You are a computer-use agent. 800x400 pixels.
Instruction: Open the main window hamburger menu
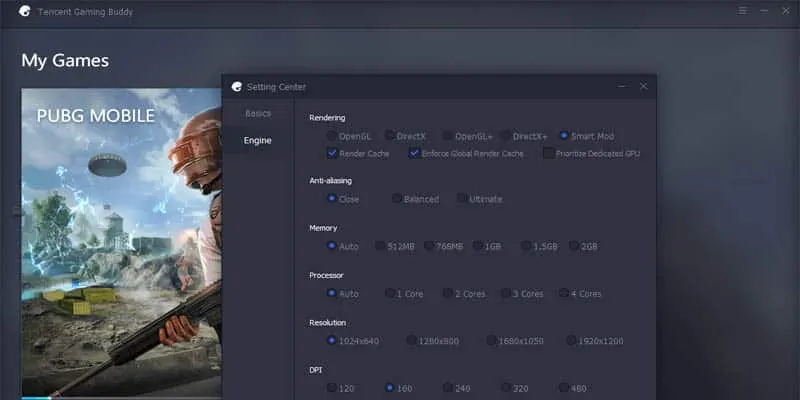[x=743, y=11]
